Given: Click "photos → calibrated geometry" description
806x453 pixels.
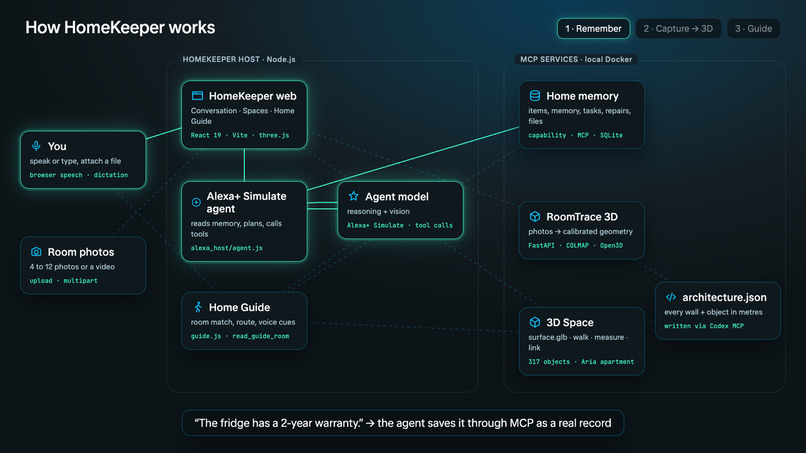Looking at the screenshot, I should (580, 232).
